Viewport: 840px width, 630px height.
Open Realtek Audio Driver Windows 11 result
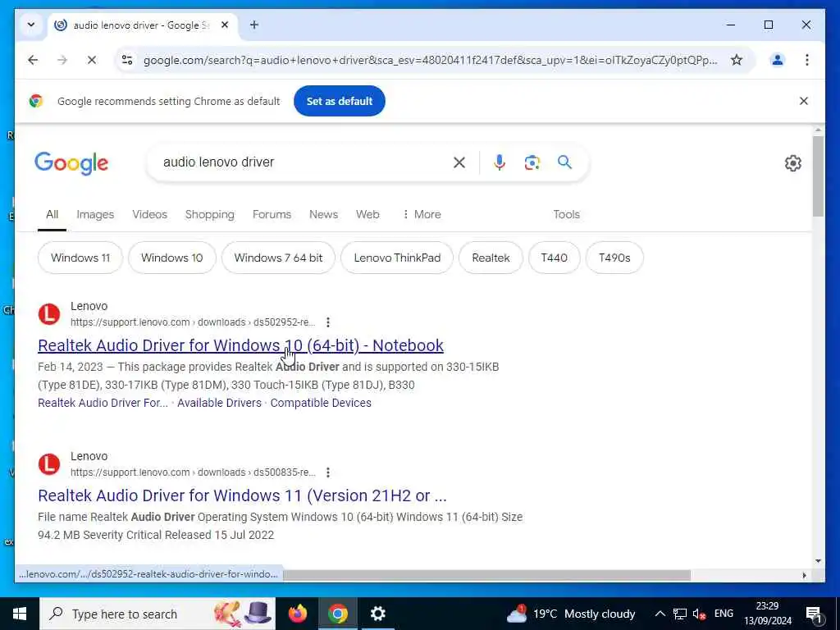(242, 495)
